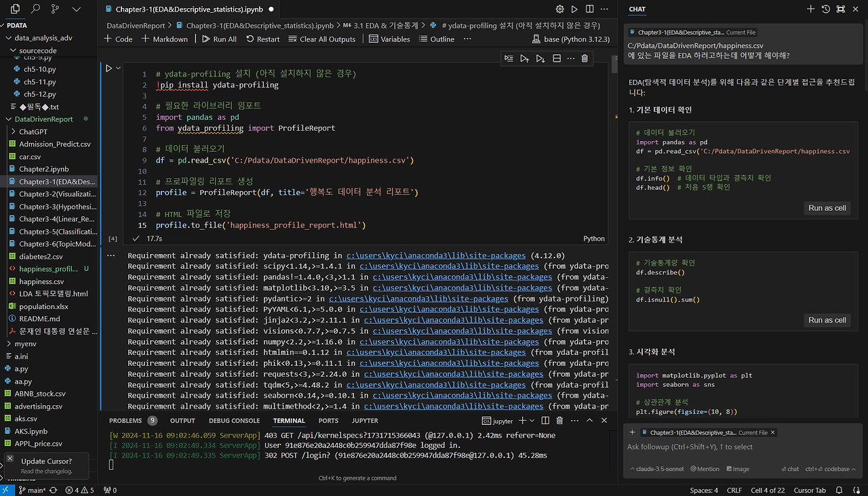Screen dimensions: 868x496
Task: Click Run All in notebook toolbar
Action: 219,39
